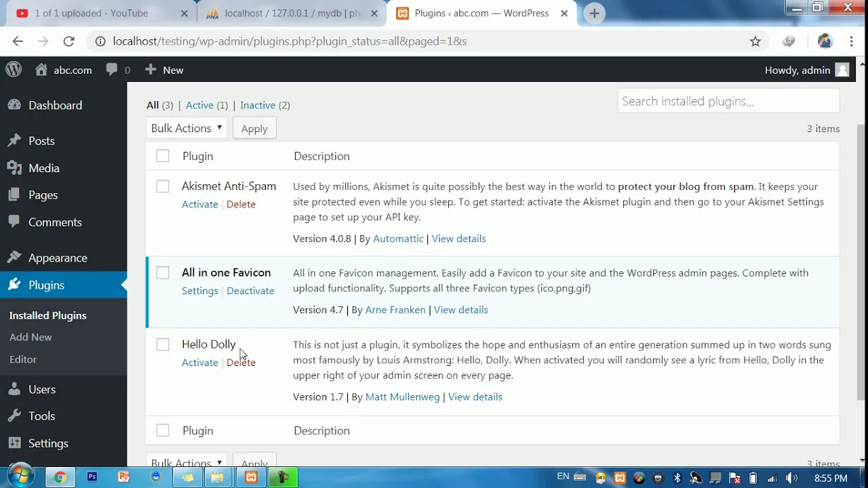Open the Matt Mullenweg author link

click(x=403, y=396)
